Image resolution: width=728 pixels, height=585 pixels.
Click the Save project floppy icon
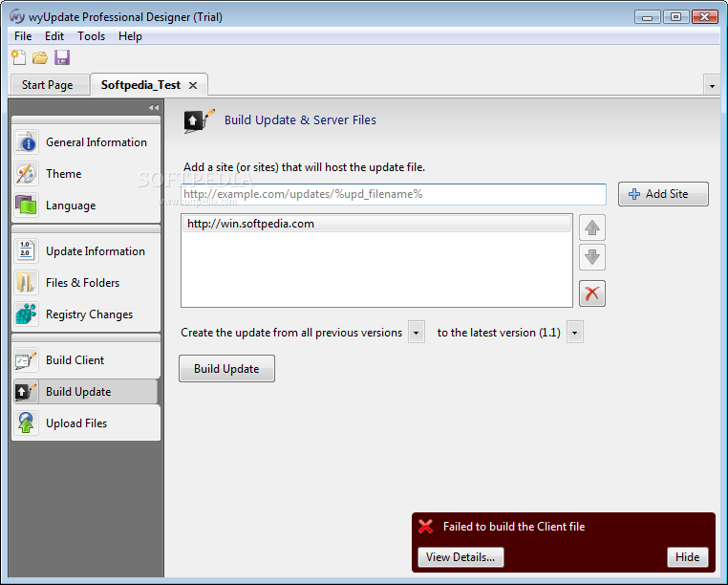pyautogui.click(x=62, y=57)
